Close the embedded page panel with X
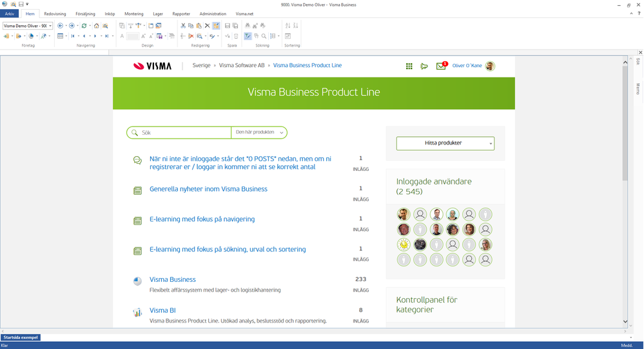 tap(640, 52)
